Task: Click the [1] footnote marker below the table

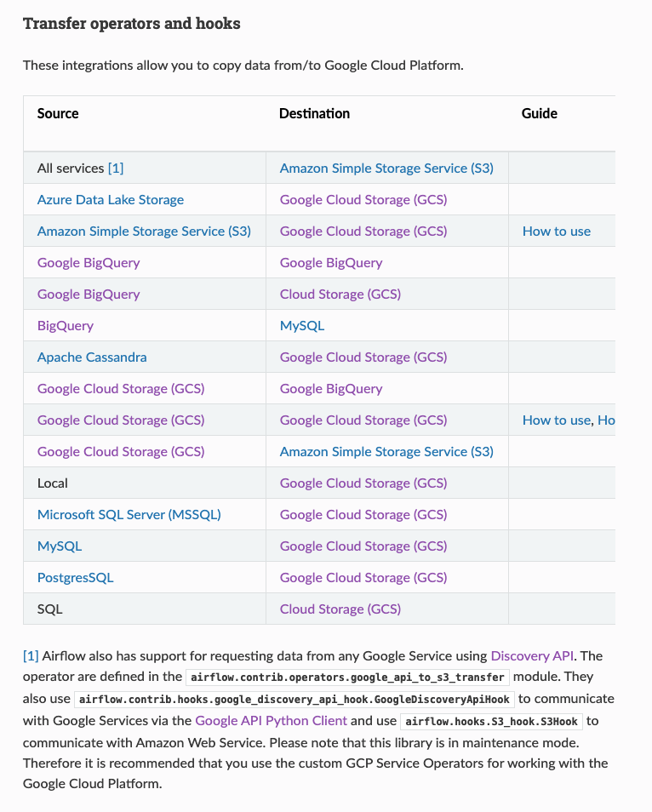Action: coord(31,656)
